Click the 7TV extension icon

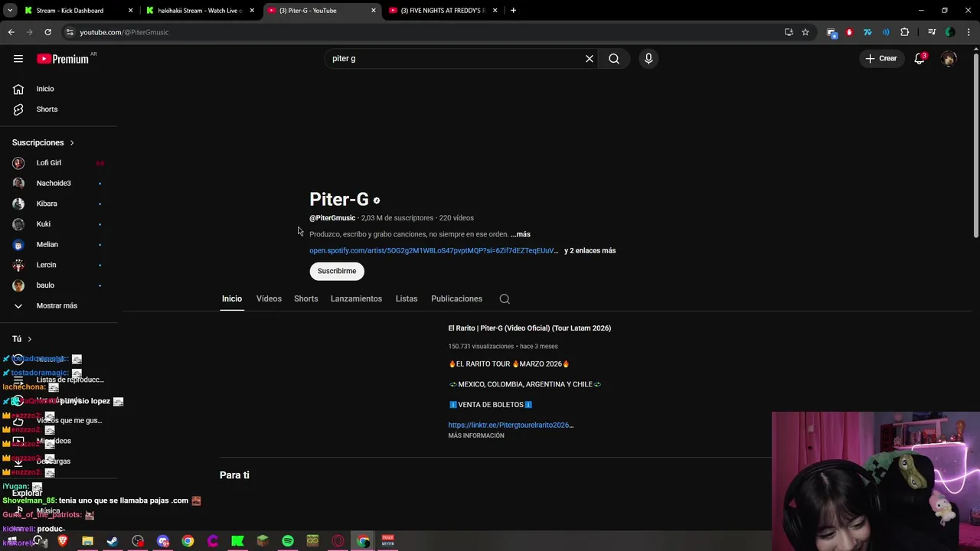point(867,32)
